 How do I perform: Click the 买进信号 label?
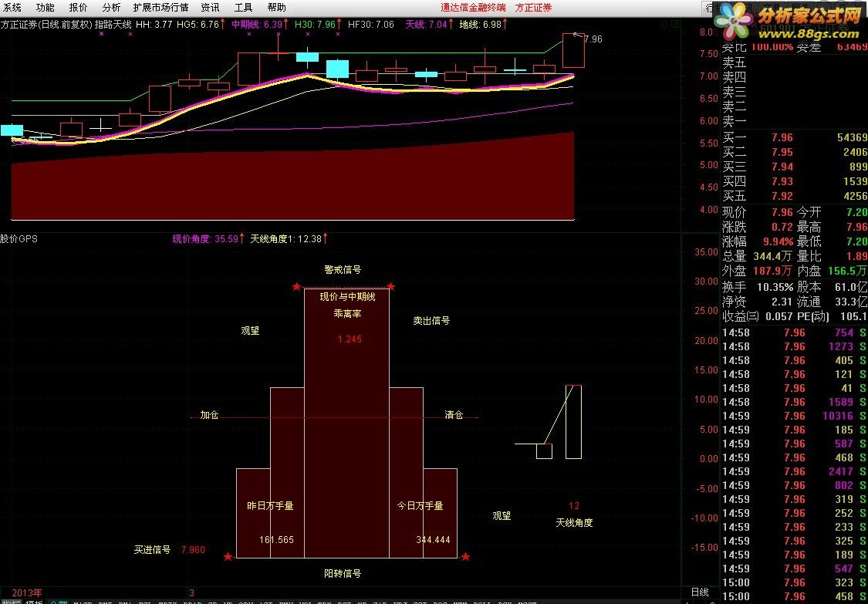(152, 550)
